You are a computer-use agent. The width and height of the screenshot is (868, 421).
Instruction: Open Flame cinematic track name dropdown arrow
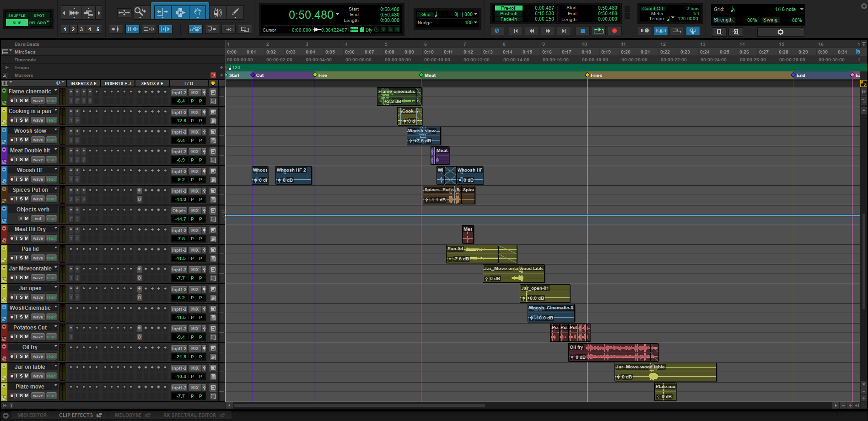pyautogui.click(x=56, y=91)
